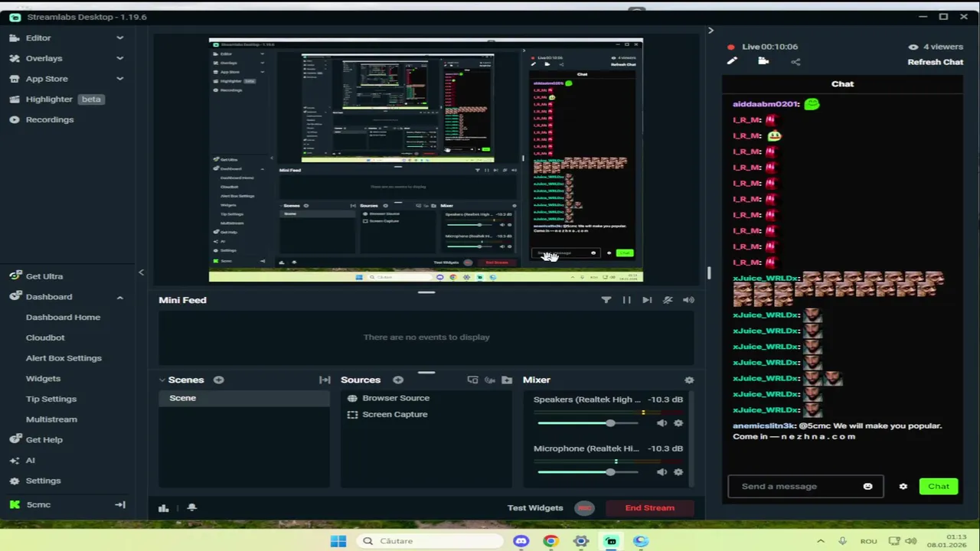This screenshot has height=551, width=980.
Task: Open performance stats bar chart icon
Action: [163, 508]
